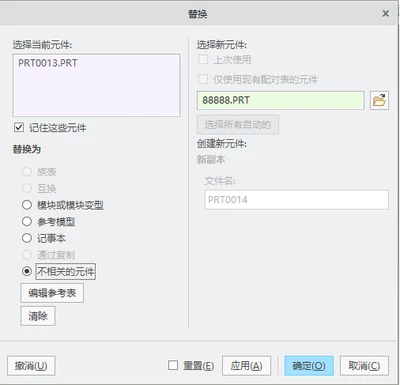Open folder browse icon next to 88888.PRT
This screenshot has height=385, width=400.
tap(379, 100)
